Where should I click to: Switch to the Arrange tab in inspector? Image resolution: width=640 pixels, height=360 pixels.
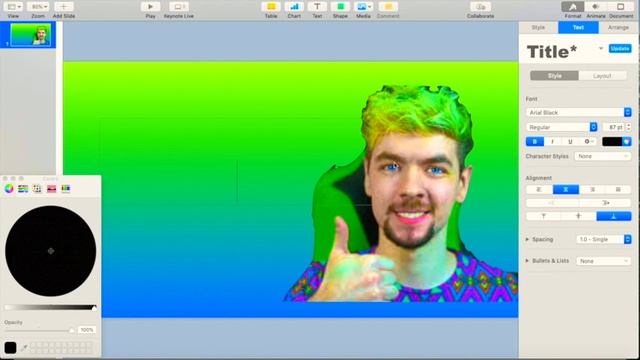[618, 27]
